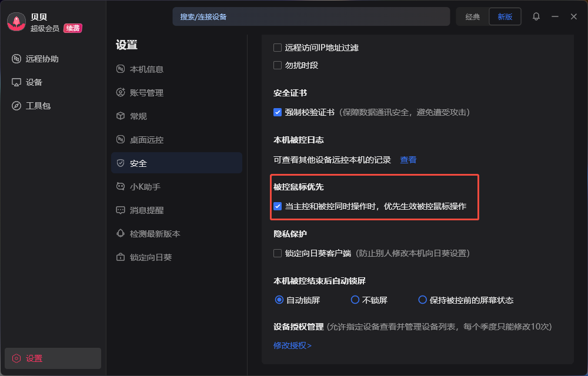Click the user avatar icon
The width and height of the screenshot is (588, 376).
16,22
